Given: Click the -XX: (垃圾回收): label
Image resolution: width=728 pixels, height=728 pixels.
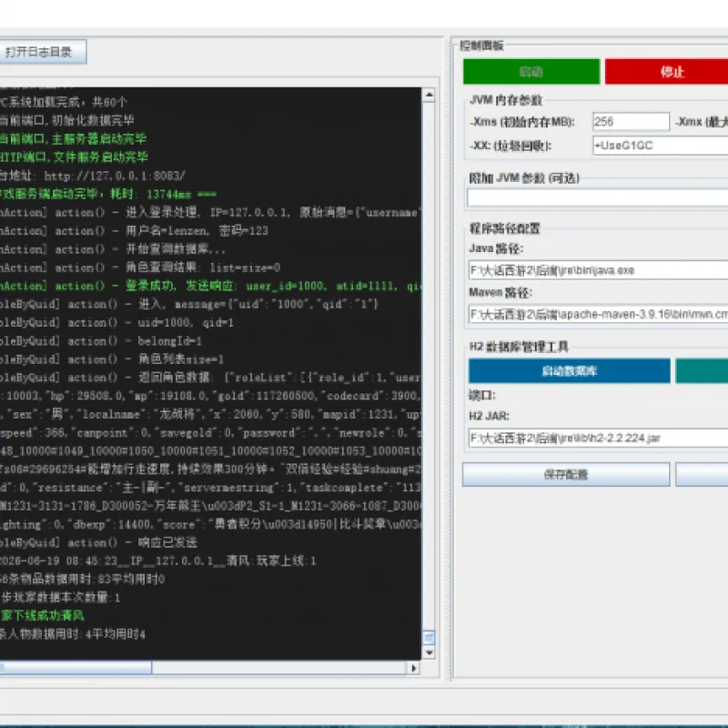Looking at the screenshot, I should [511, 146].
